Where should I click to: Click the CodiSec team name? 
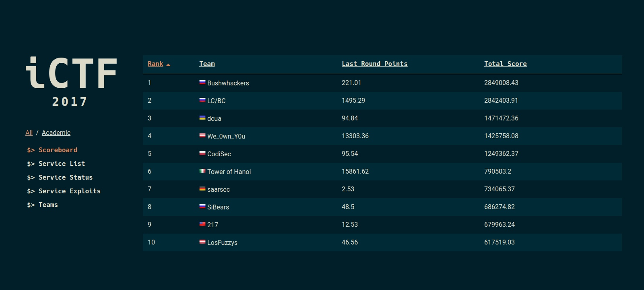[x=219, y=154]
